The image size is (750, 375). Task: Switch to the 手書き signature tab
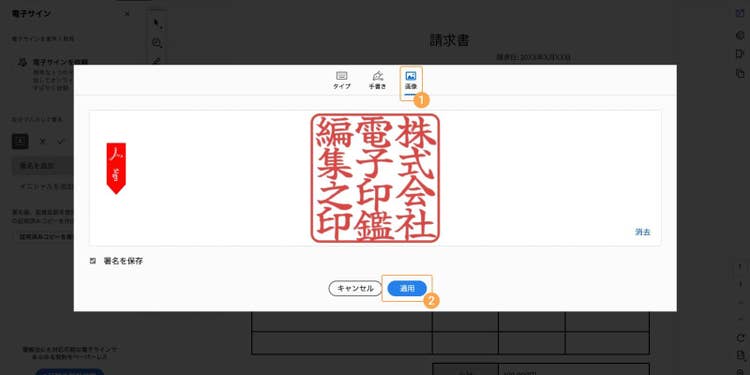pos(377,80)
